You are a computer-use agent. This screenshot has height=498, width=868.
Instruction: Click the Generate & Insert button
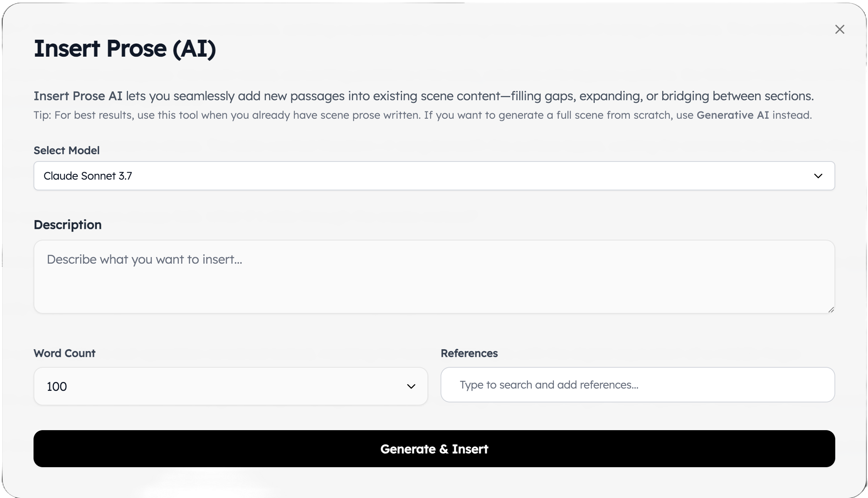click(x=434, y=449)
